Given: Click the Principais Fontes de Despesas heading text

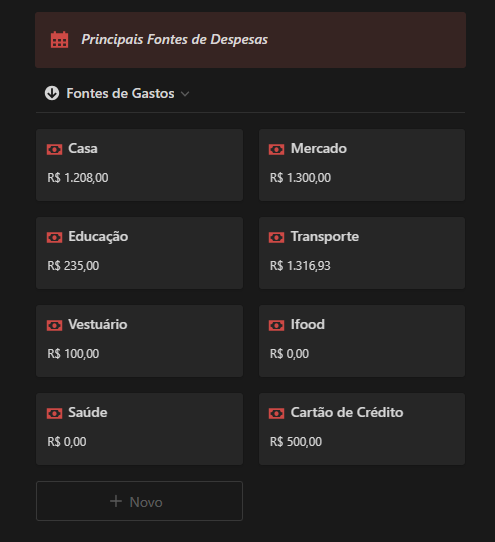Looking at the screenshot, I should [175, 39].
